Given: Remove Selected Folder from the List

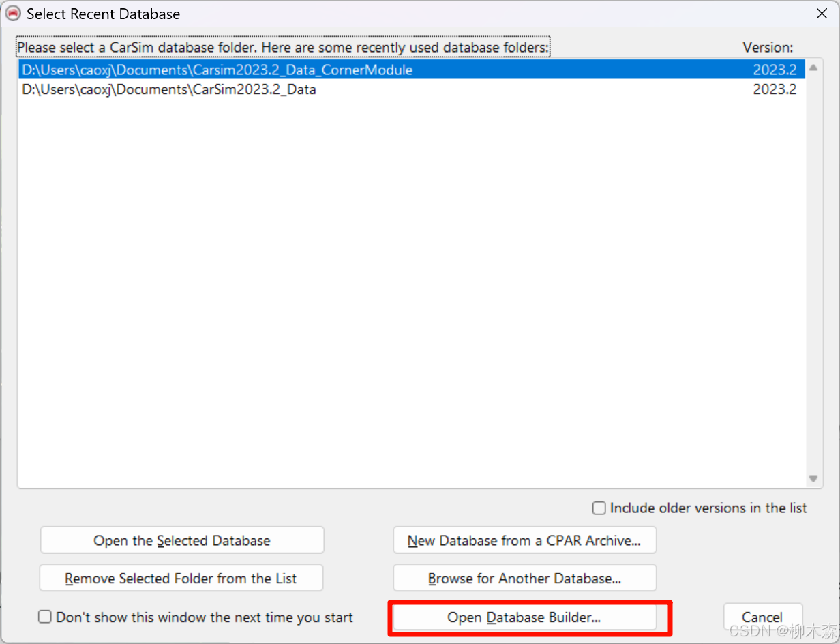Looking at the screenshot, I should (x=181, y=578).
